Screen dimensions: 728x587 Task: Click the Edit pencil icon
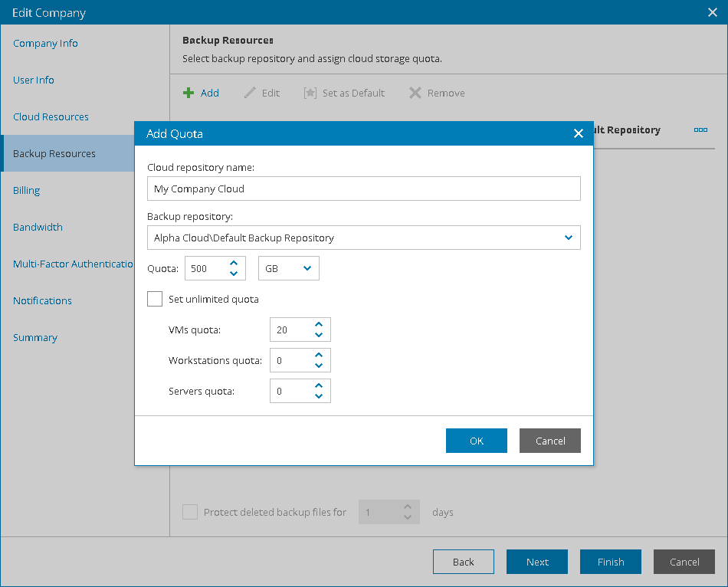(250, 93)
